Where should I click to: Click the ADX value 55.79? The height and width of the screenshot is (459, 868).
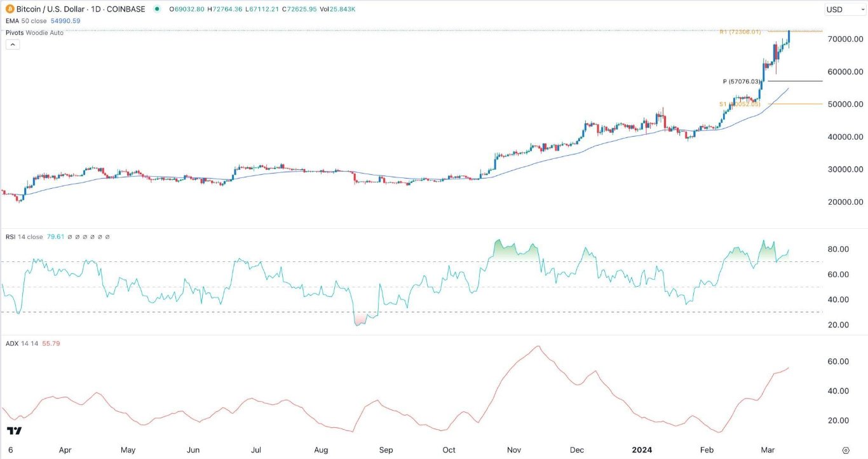pyautogui.click(x=50, y=343)
